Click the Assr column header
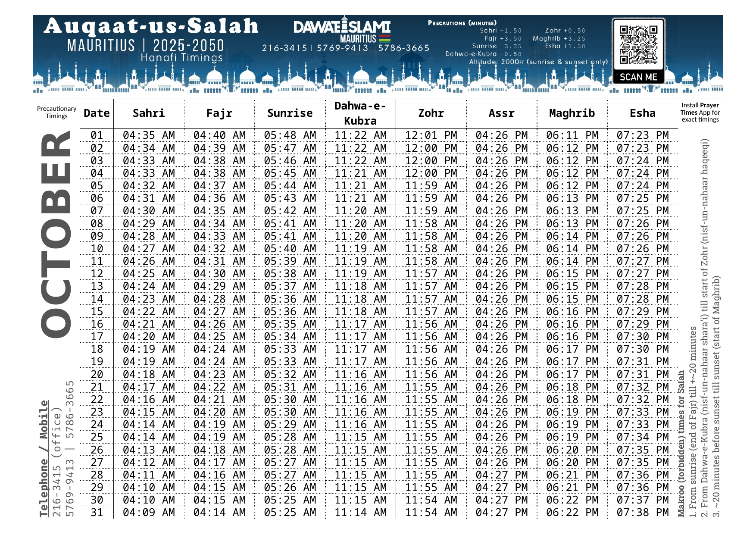 pos(501,113)
